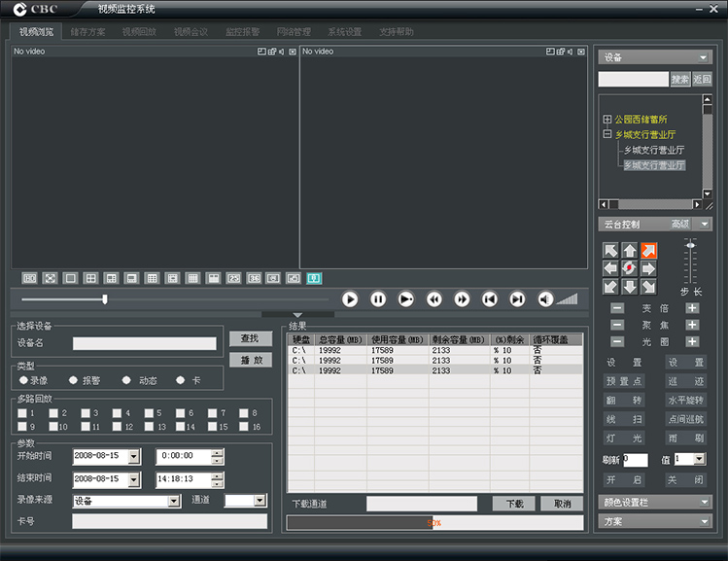Close the left No video pane
The image size is (728, 561).
tap(293, 52)
